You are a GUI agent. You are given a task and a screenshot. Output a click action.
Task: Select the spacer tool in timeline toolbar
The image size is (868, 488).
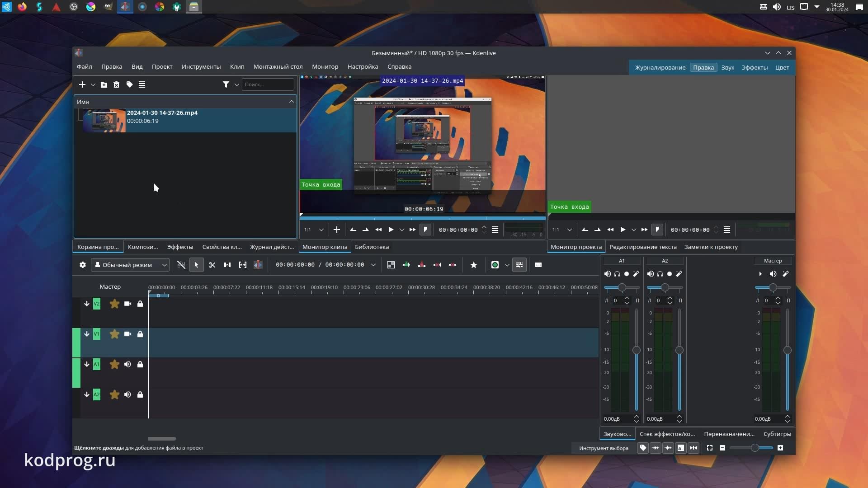click(x=227, y=265)
